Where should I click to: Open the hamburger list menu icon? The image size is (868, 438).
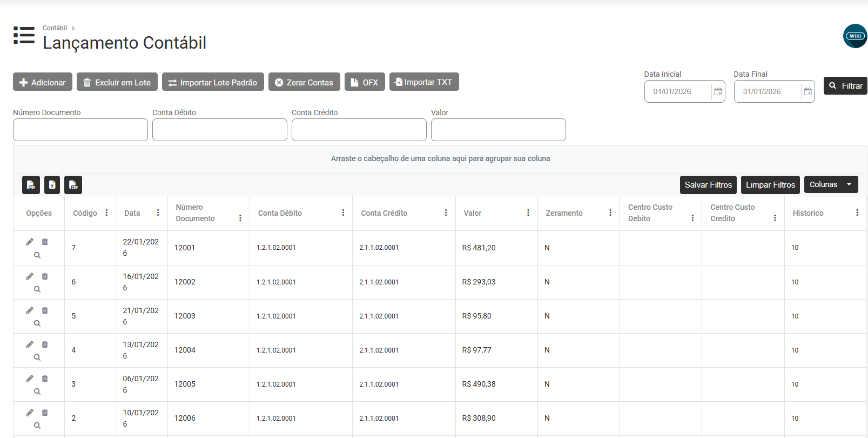coord(24,35)
